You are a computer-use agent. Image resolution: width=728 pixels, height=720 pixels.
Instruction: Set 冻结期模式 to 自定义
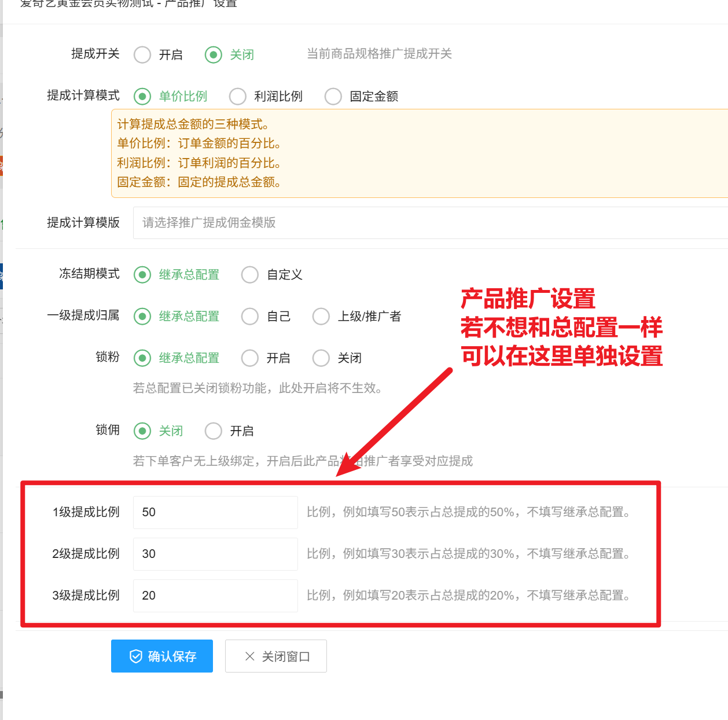point(250,275)
